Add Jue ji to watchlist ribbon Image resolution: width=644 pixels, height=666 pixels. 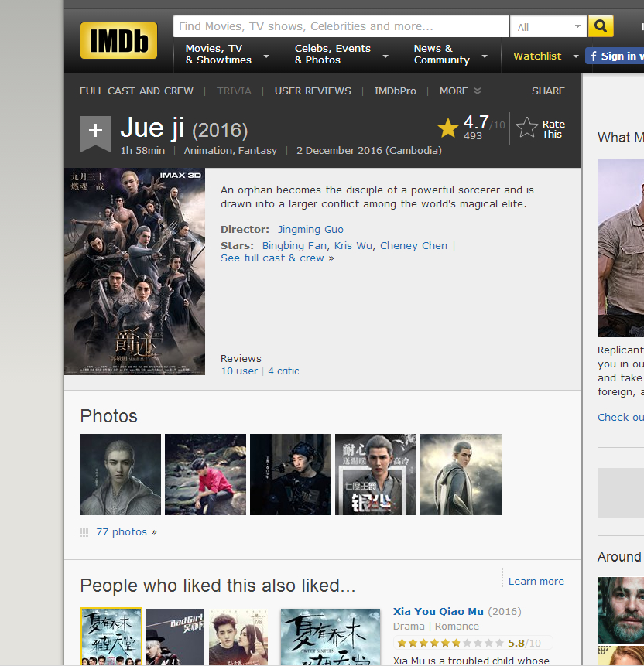(95, 133)
